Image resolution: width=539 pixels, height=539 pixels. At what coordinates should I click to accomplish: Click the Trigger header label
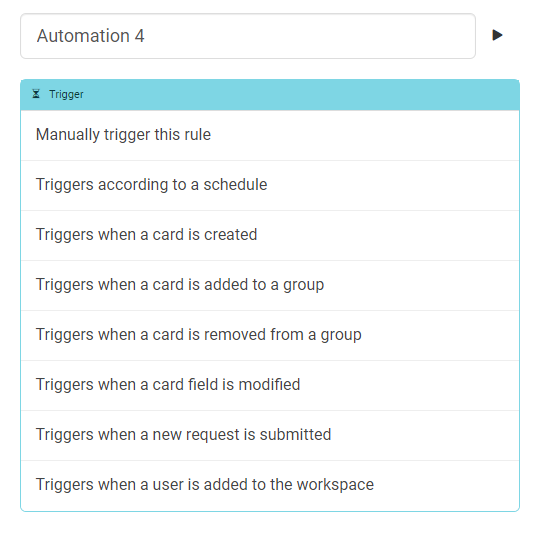[x=66, y=94]
